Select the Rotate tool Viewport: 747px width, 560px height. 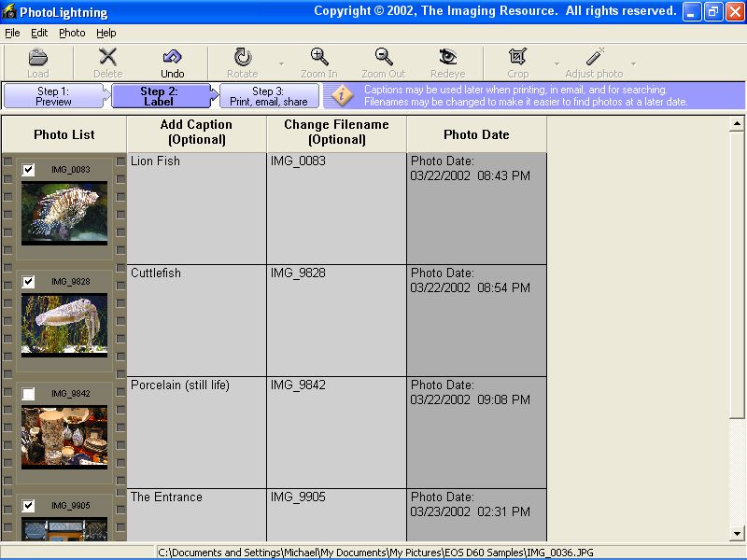243,58
